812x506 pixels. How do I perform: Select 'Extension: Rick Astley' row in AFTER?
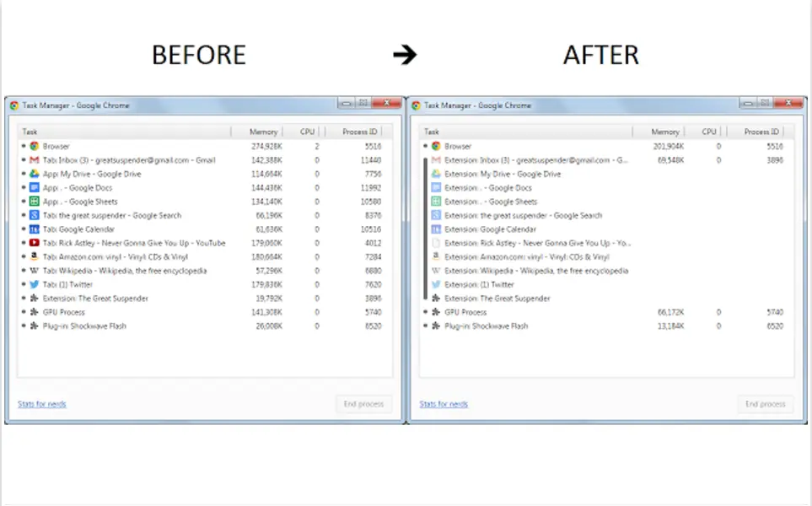tap(607, 243)
